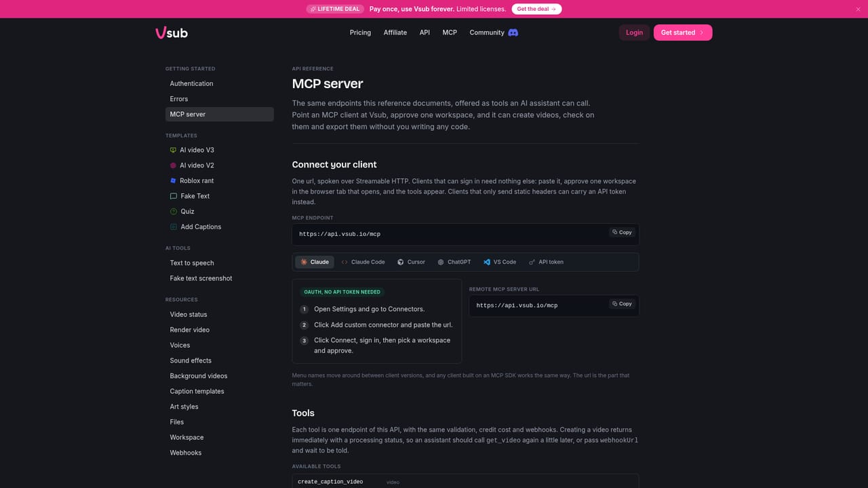Open the MCP nav link
This screenshot has width=868, height=488.
pos(450,33)
